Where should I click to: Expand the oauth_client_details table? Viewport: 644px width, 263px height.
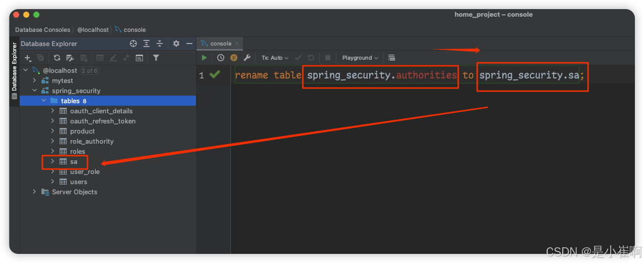pyautogui.click(x=53, y=111)
